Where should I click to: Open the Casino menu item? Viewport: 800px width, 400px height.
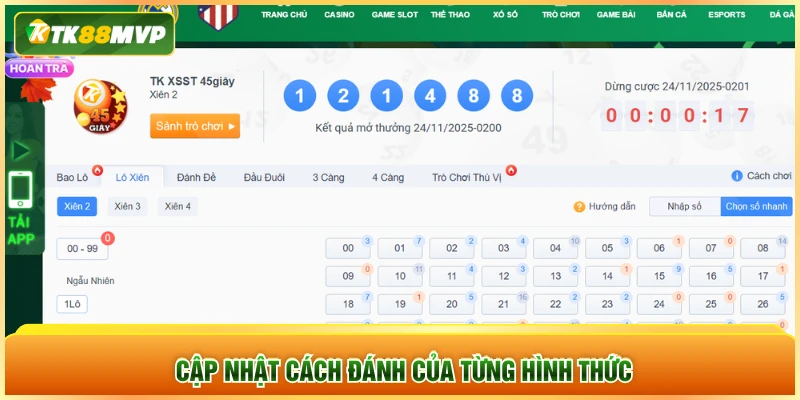[339, 15]
